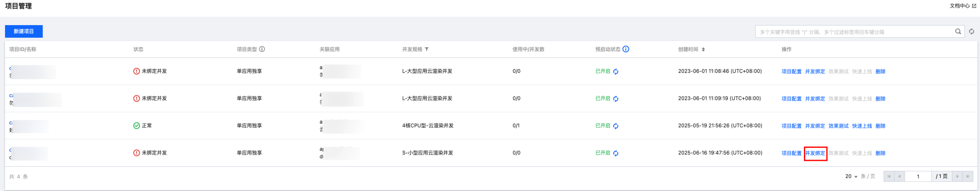Click the search magnifier icon
980x191 pixels.
click(x=958, y=31)
